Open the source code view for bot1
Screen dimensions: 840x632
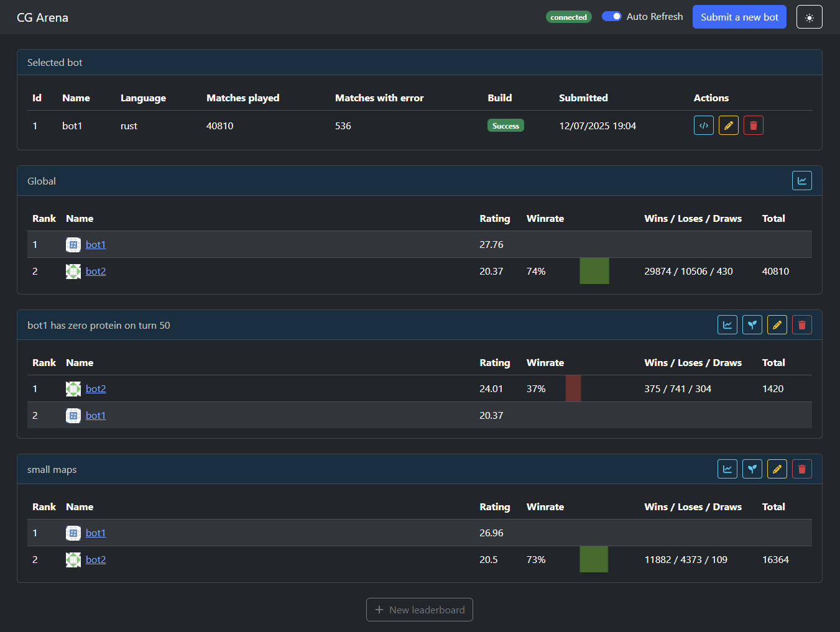(x=703, y=125)
